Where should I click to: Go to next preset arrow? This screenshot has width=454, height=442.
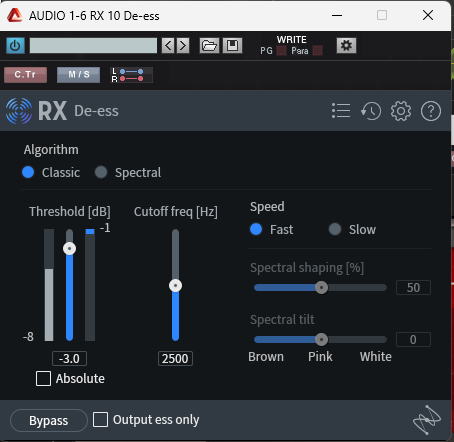point(183,45)
